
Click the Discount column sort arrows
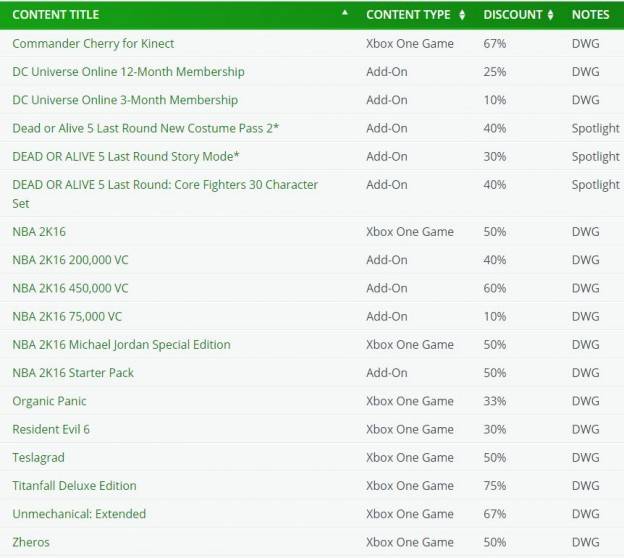[x=550, y=15]
